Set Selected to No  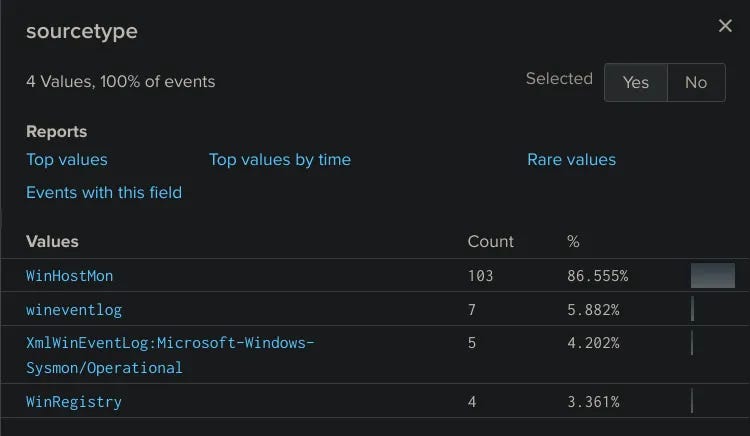pos(696,82)
